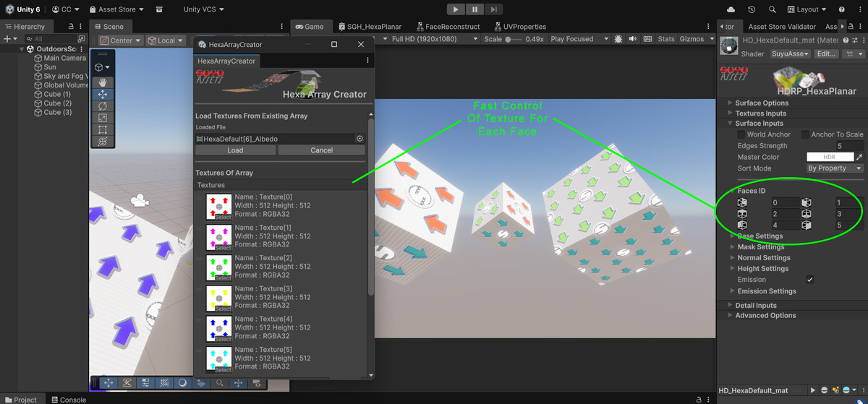
Task: Click Select on Texture[0] thumbnail
Action: pos(223,218)
